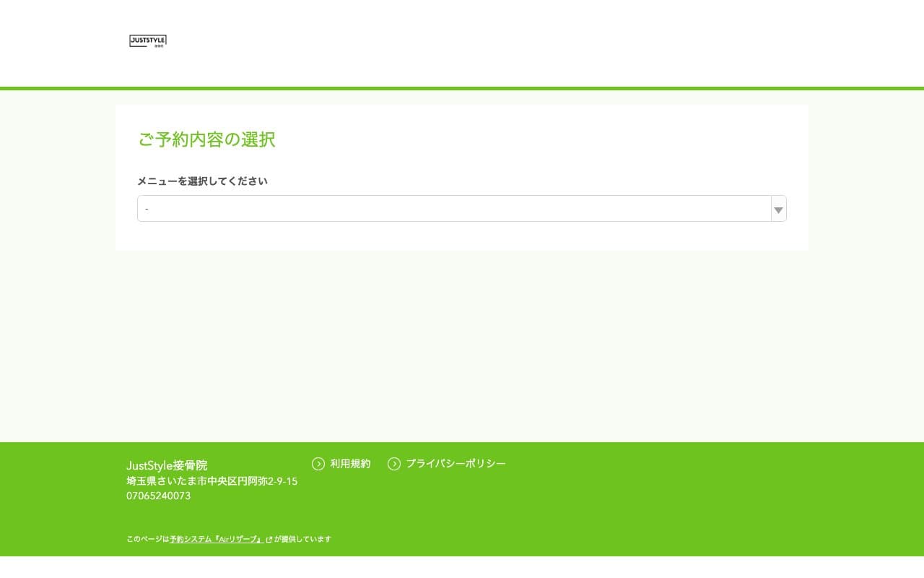Click the external link icon after Airリザーブ

coord(269,539)
